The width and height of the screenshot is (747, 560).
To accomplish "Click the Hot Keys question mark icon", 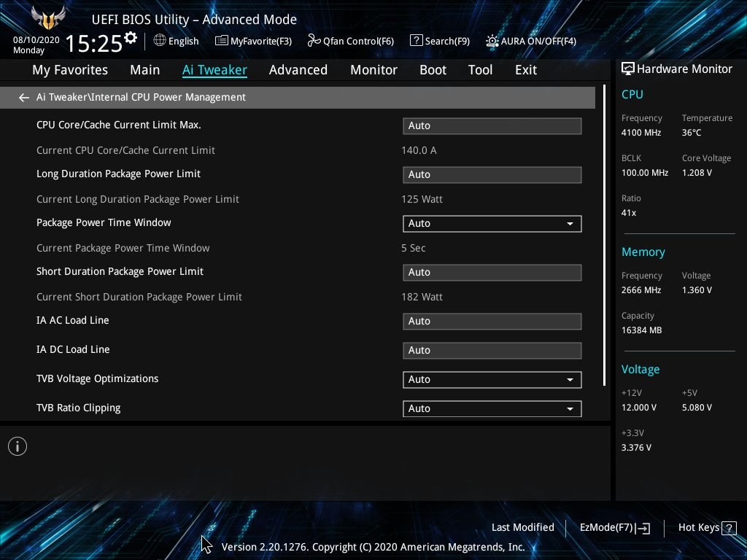I will [729, 528].
